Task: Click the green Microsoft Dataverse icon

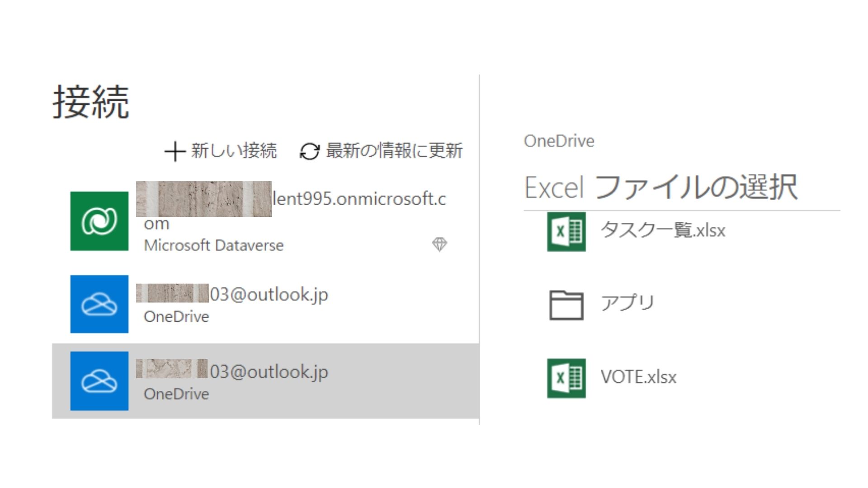Action: (x=99, y=221)
